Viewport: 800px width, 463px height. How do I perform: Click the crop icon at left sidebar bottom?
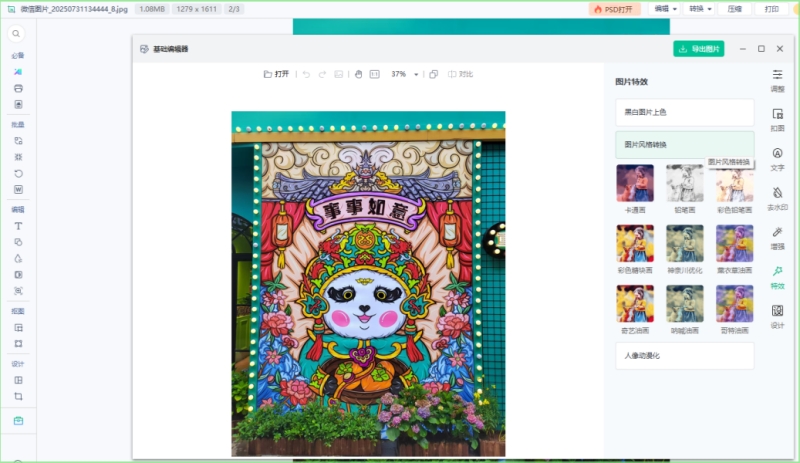[x=18, y=397]
